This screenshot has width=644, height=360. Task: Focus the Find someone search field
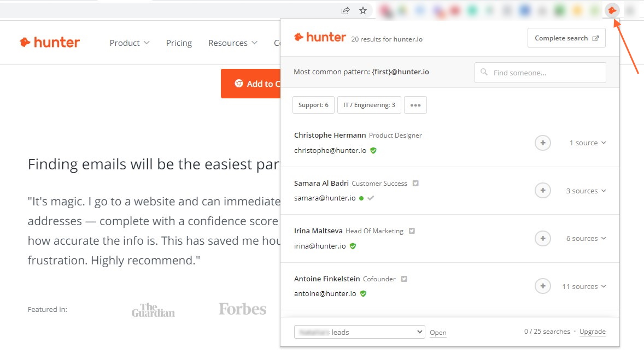point(540,73)
